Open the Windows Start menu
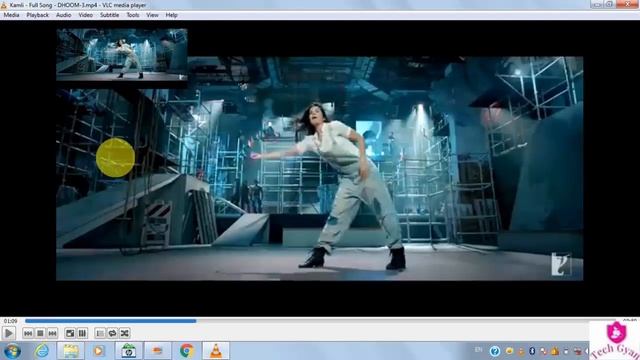This screenshot has height=360, width=640. [12, 351]
